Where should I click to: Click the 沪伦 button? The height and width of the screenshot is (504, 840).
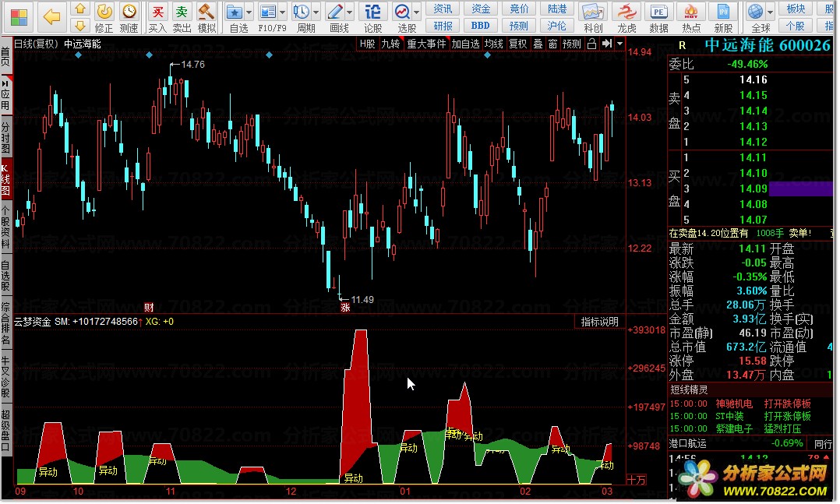556,26
